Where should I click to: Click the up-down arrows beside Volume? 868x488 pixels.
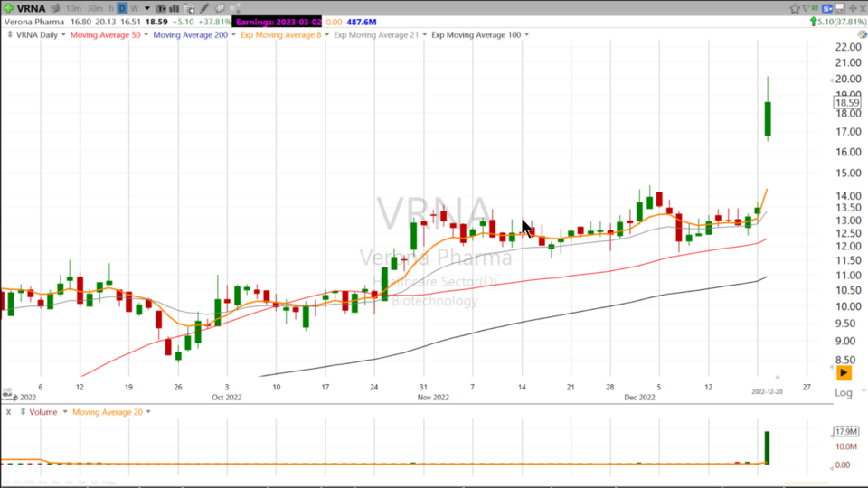pyautogui.click(x=23, y=412)
